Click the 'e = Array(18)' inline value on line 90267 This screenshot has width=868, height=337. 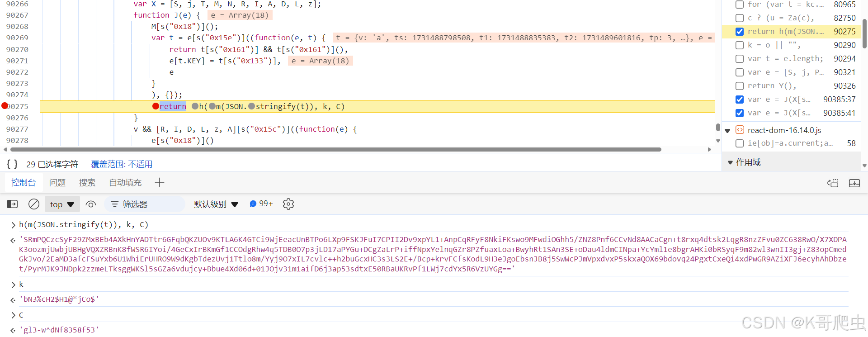tap(240, 15)
